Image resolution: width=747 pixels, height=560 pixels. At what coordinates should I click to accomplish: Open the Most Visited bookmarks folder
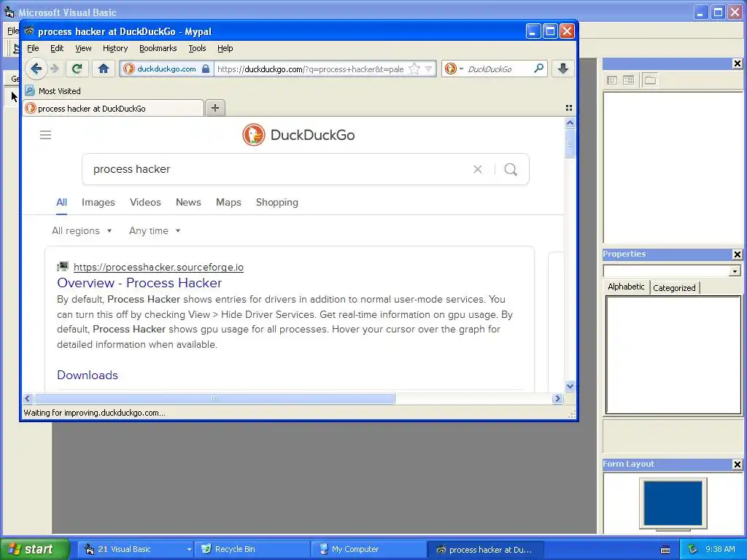point(53,90)
